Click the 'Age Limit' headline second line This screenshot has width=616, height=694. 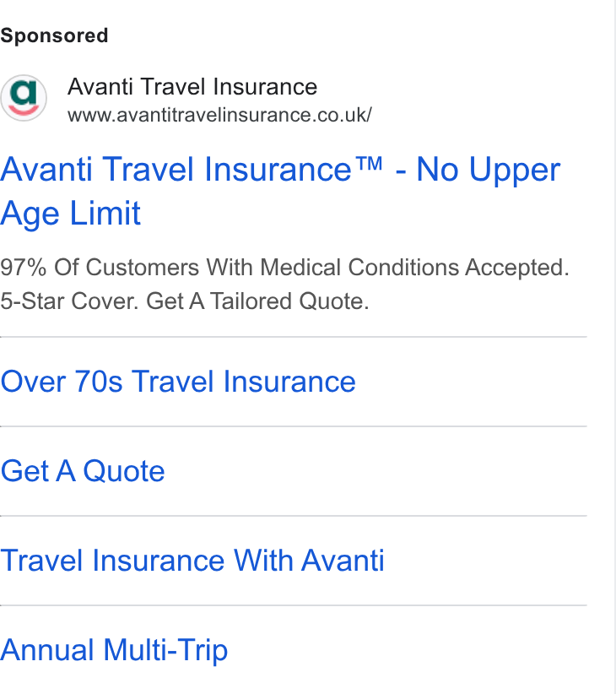point(70,214)
